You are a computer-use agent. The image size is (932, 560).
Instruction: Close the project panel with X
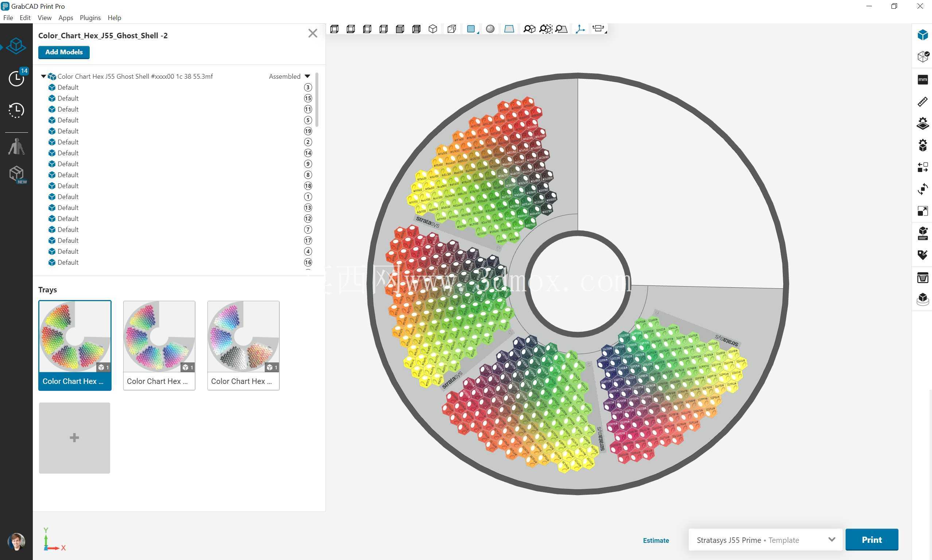pyautogui.click(x=313, y=33)
